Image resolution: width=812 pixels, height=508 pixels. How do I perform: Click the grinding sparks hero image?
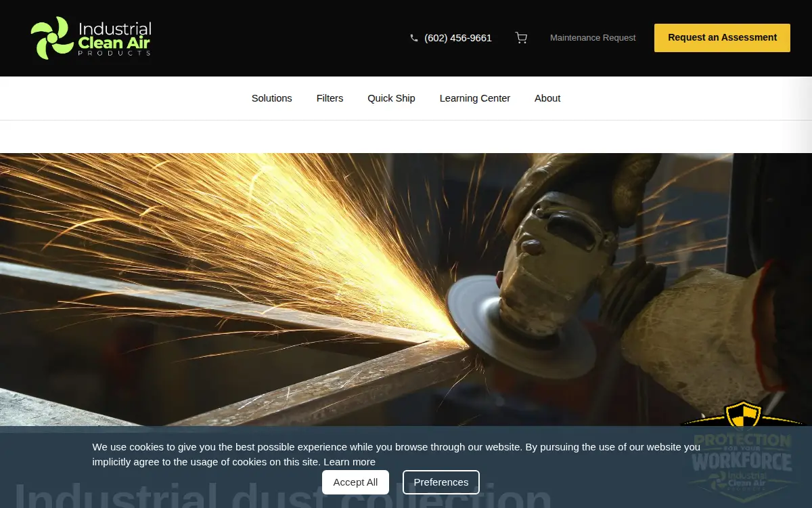coord(406,290)
